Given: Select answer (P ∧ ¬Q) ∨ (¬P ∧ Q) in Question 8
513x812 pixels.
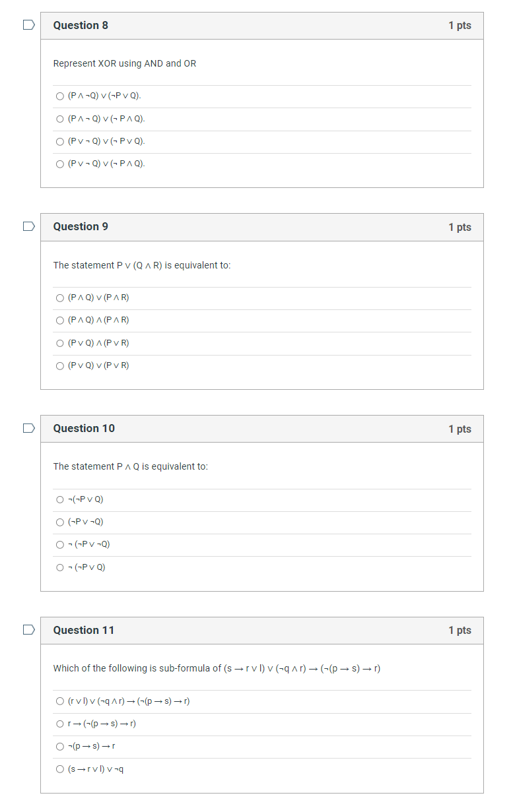Looking at the screenshot, I should (59, 118).
